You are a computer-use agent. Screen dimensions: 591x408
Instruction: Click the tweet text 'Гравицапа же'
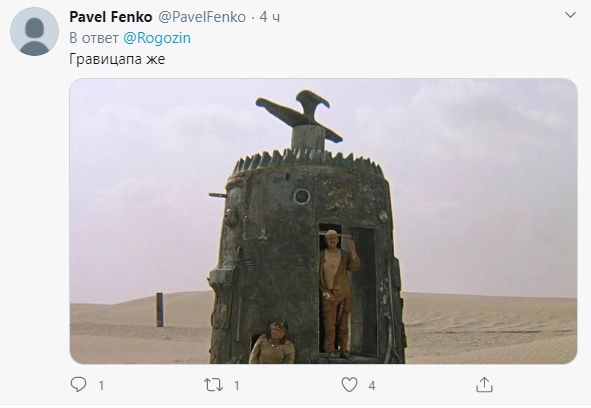117,59
